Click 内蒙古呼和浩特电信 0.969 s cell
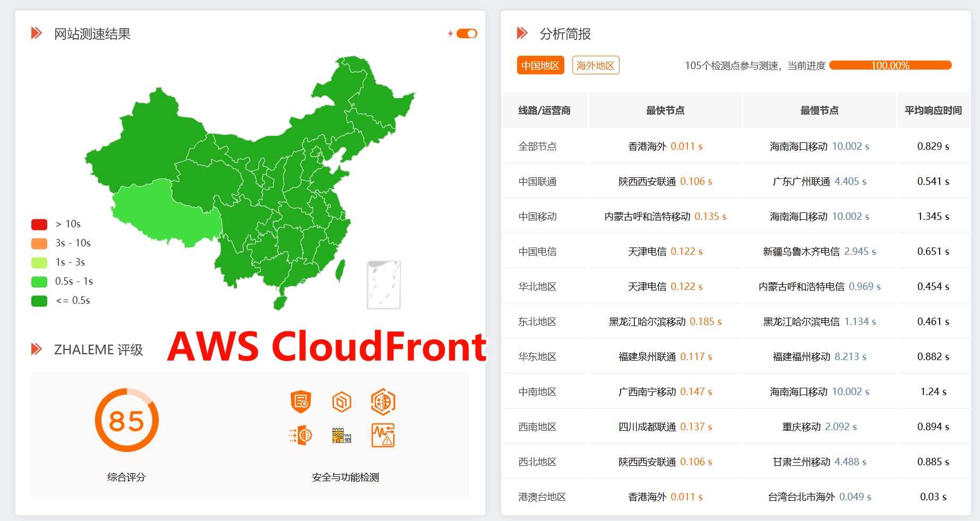980x521 pixels. coord(820,286)
